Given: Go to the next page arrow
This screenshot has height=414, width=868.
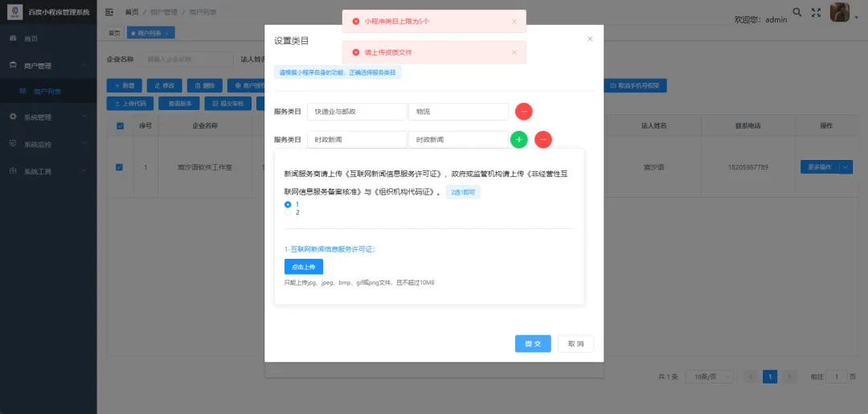Looking at the screenshot, I should click(790, 377).
